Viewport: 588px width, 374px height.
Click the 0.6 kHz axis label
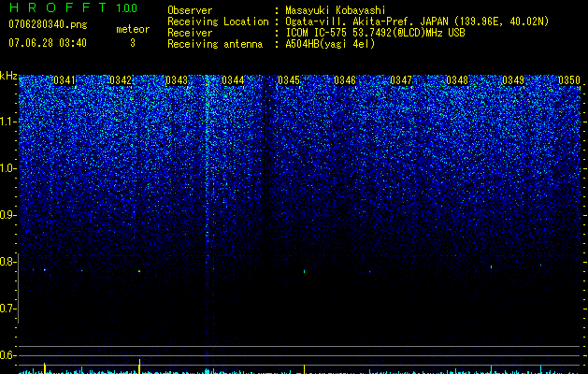tap(7, 355)
